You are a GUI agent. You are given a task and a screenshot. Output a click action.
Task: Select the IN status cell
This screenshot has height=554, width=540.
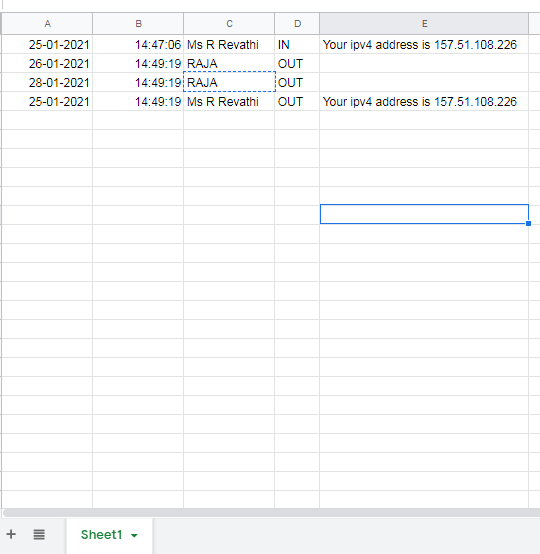tap(297, 45)
